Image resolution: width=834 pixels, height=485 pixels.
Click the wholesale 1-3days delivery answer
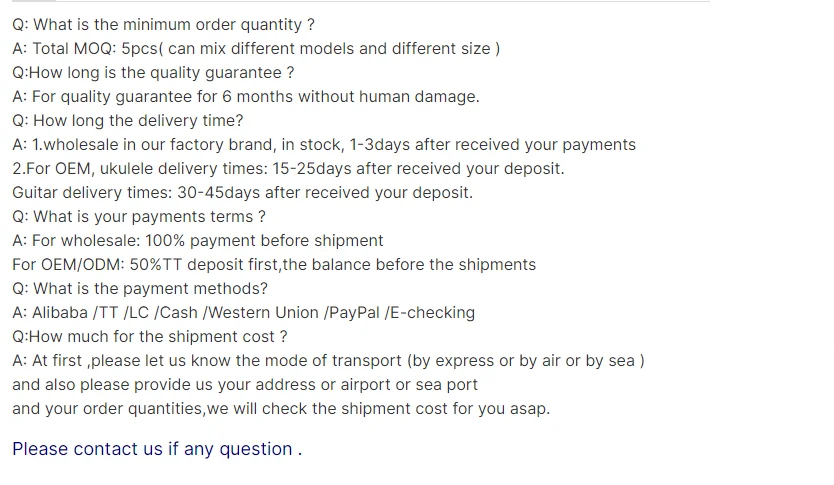(324, 145)
